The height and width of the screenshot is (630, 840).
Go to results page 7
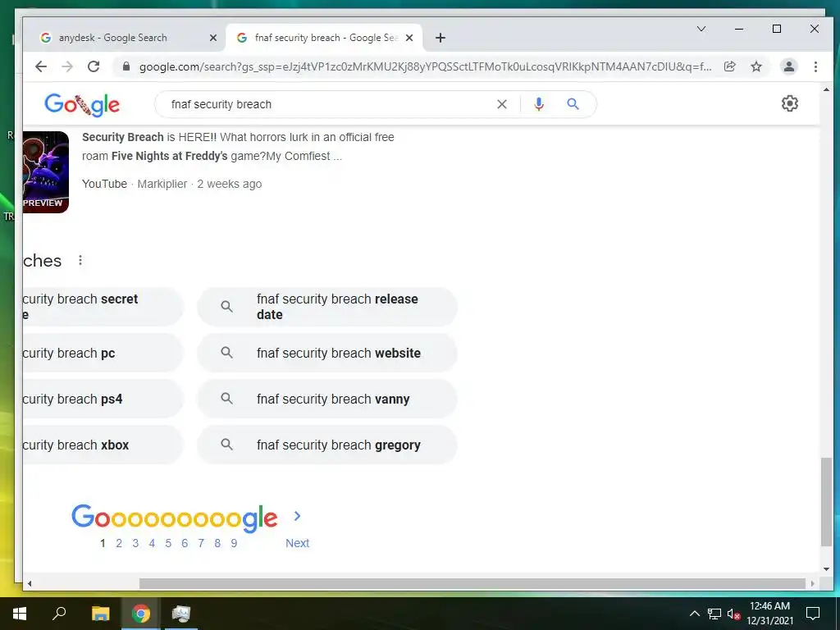pos(201,543)
